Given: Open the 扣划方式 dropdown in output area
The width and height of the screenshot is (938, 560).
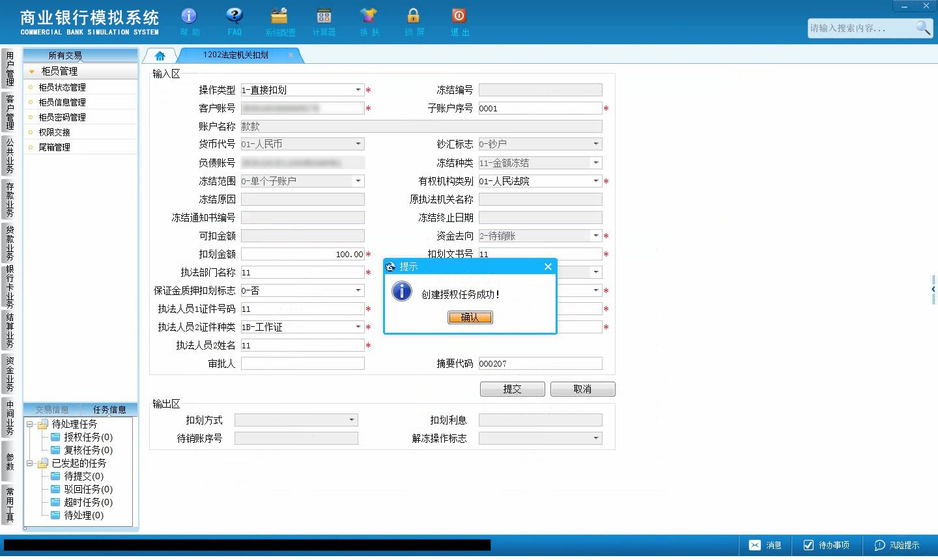Looking at the screenshot, I should click(x=352, y=420).
